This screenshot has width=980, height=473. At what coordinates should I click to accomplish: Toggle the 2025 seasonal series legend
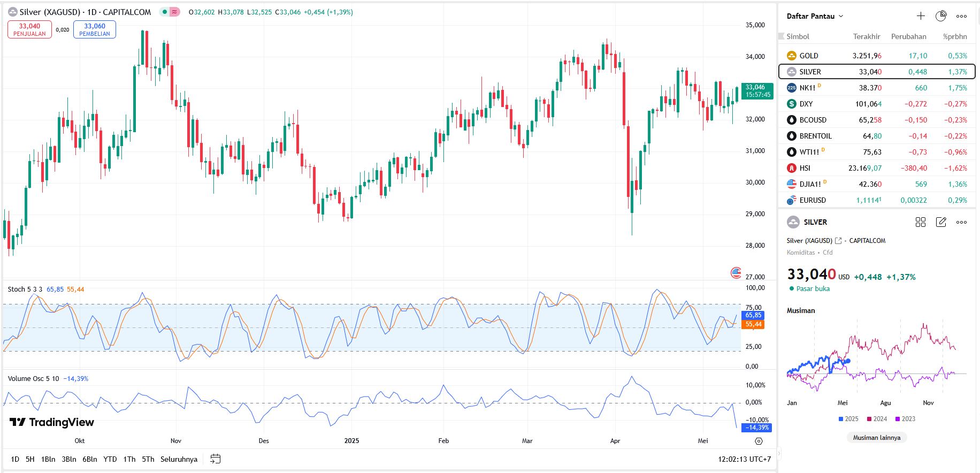pyautogui.click(x=848, y=419)
